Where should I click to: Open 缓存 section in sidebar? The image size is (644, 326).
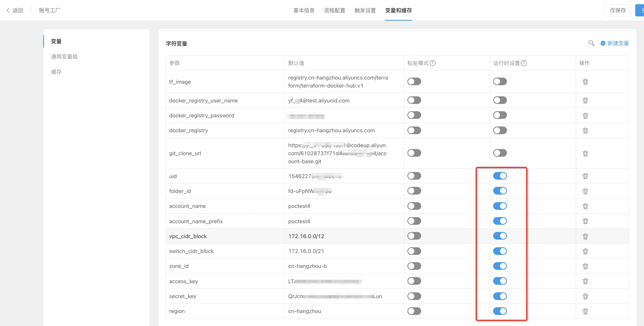click(56, 72)
